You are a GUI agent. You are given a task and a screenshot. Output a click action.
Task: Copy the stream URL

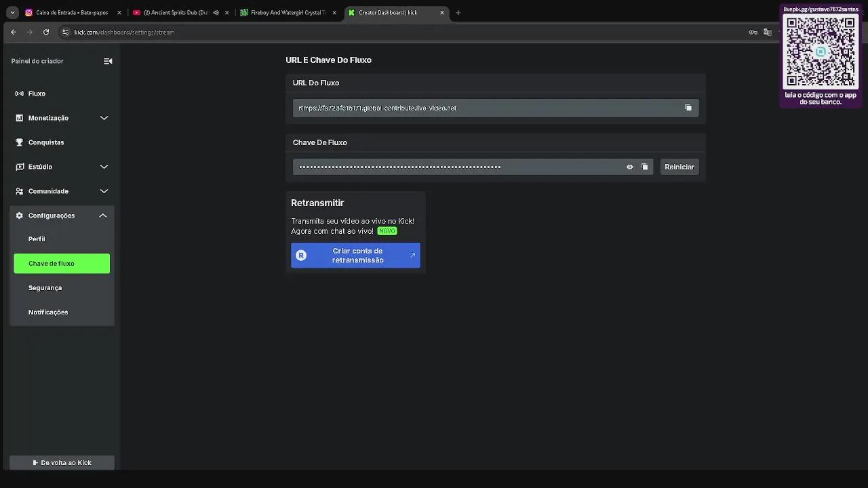(688, 108)
